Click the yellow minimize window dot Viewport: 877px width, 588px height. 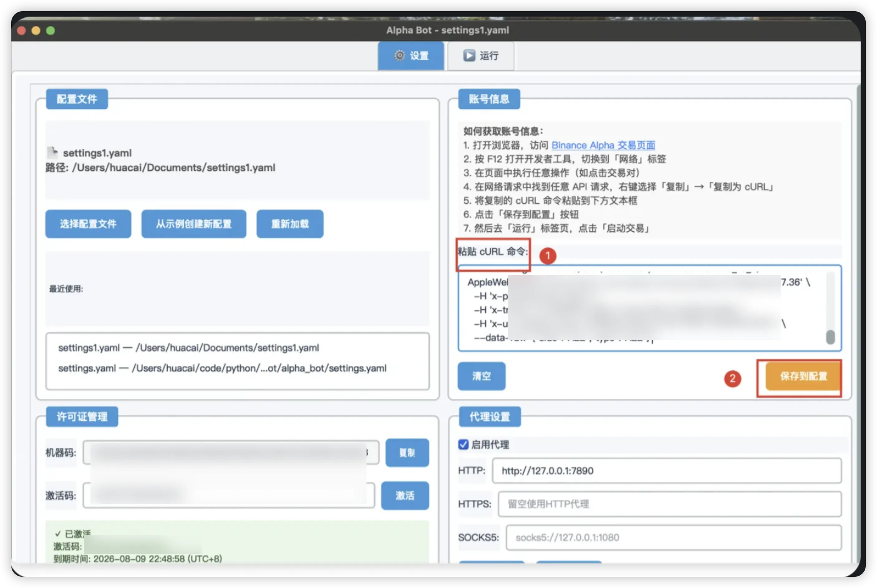[x=36, y=31]
